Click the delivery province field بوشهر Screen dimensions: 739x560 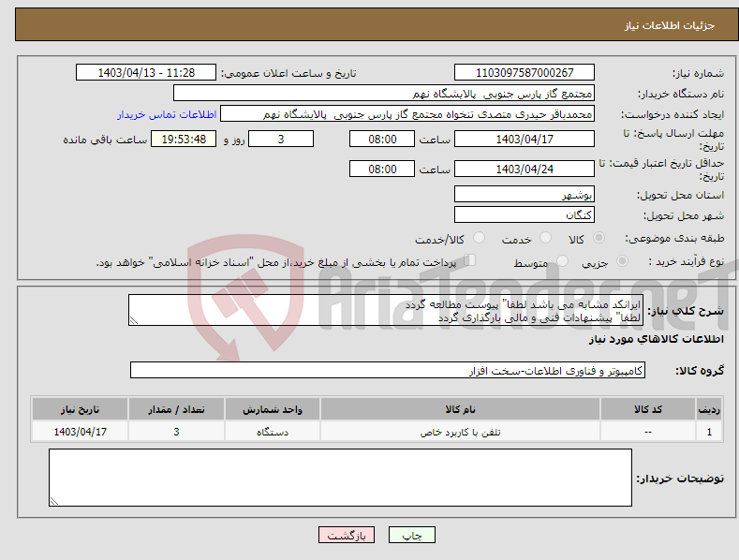click(x=525, y=194)
